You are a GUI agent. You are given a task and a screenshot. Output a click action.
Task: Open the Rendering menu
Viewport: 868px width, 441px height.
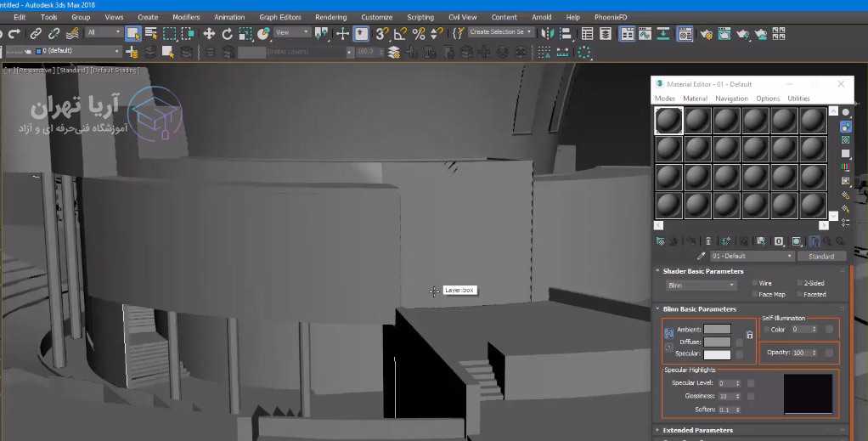(330, 17)
